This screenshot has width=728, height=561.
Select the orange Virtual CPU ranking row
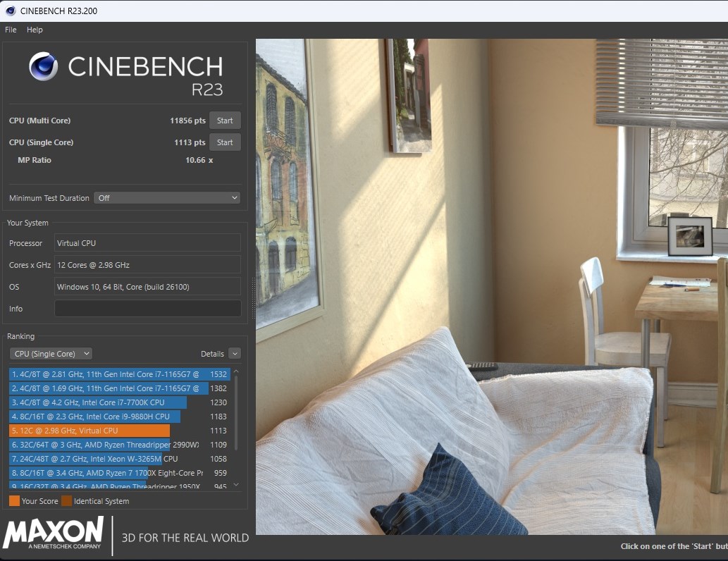pyautogui.click(x=118, y=431)
